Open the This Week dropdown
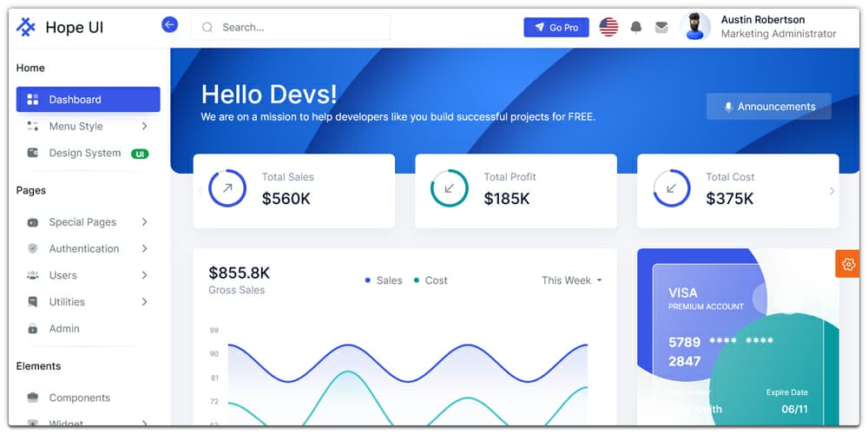The height and width of the screenshot is (434, 868). (571, 280)
